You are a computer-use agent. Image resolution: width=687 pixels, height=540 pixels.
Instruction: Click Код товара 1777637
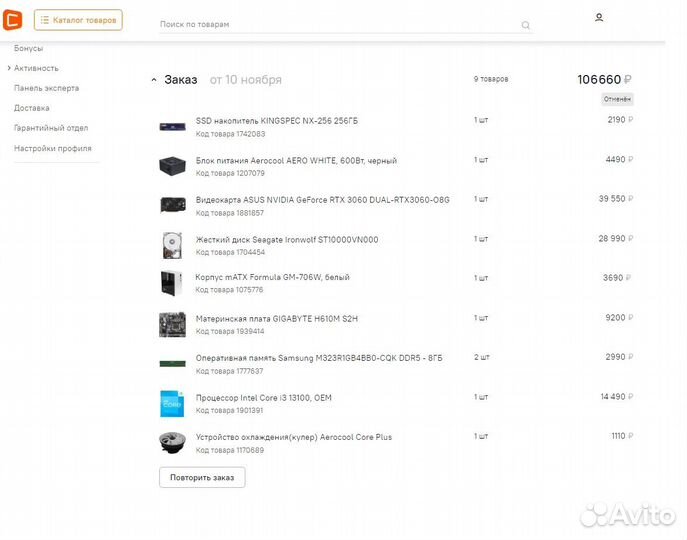pos(229,371)
